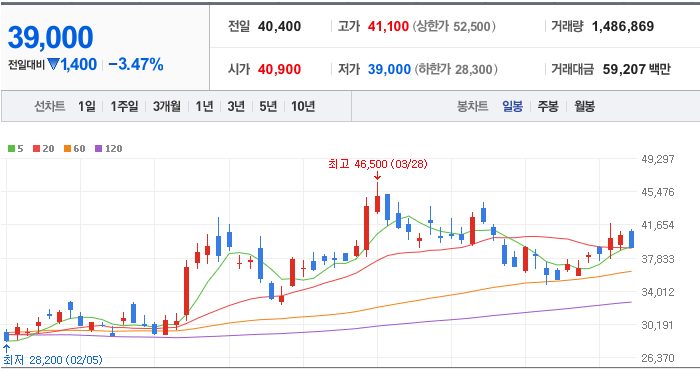The image size is (700, 371).
Task: Show the 10년 line chart
Action: point(303,106)
